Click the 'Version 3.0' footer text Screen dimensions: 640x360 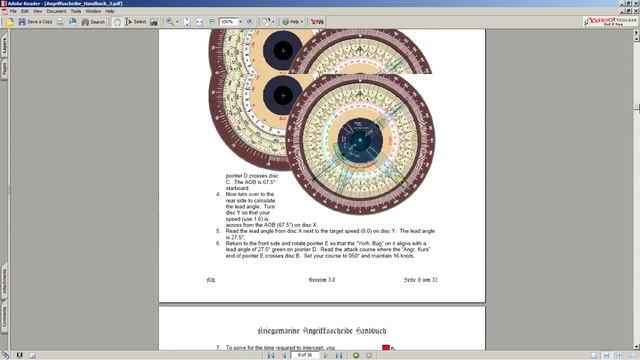[x=322, y=280]
